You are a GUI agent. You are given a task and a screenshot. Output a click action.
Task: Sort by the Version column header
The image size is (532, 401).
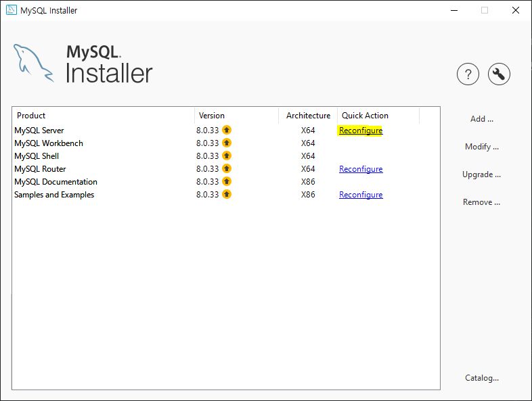click(x=236, y=116)
